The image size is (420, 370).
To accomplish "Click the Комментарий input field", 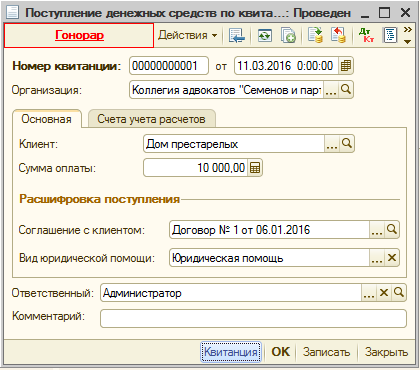I will 253,318.
